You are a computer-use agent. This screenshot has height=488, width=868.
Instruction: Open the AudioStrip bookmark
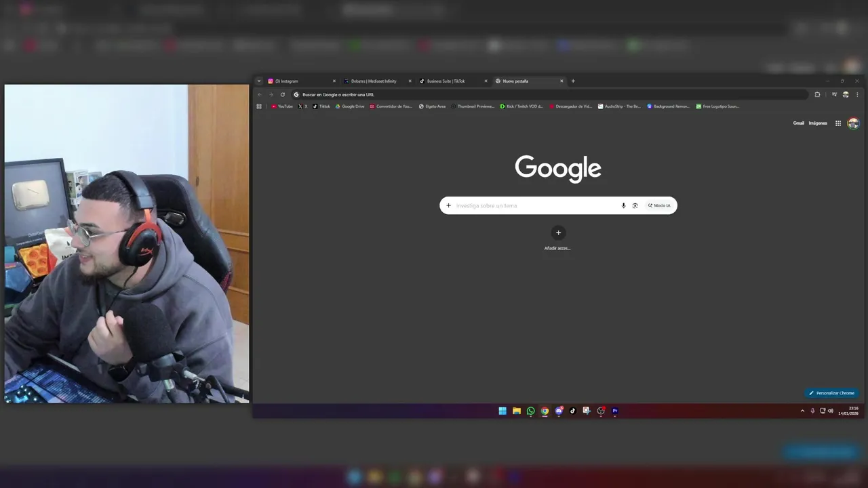pos(619,106)
